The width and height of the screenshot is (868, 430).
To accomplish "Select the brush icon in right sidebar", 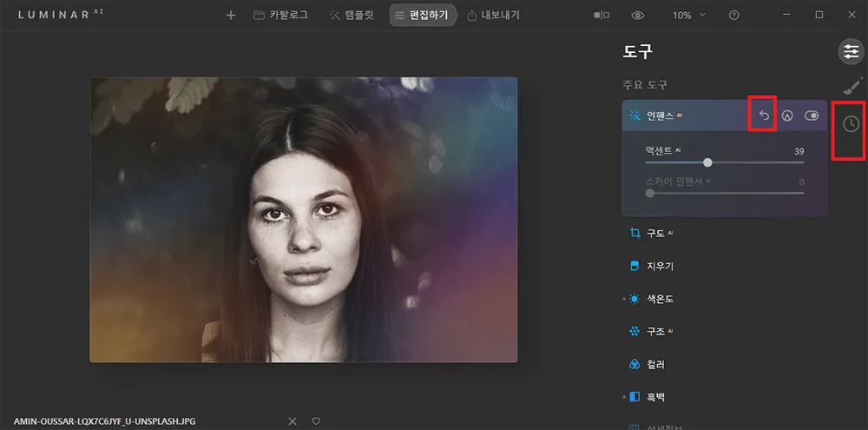I will coord(852,86).
